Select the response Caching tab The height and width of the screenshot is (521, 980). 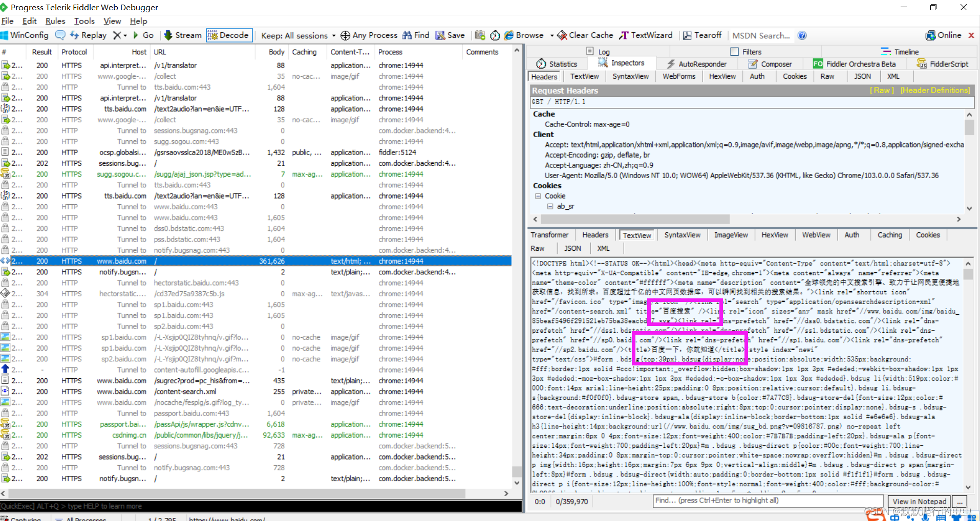coord(889,235)
